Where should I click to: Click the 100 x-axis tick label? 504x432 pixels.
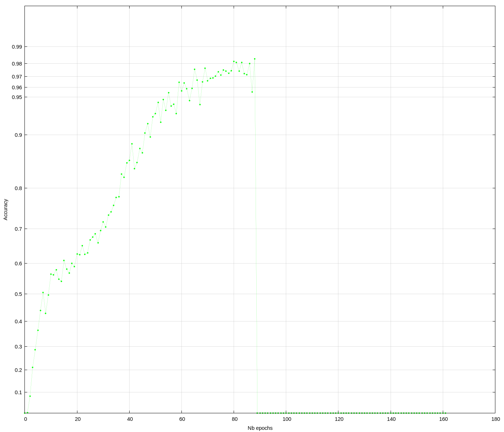click(x=287, y=419)
